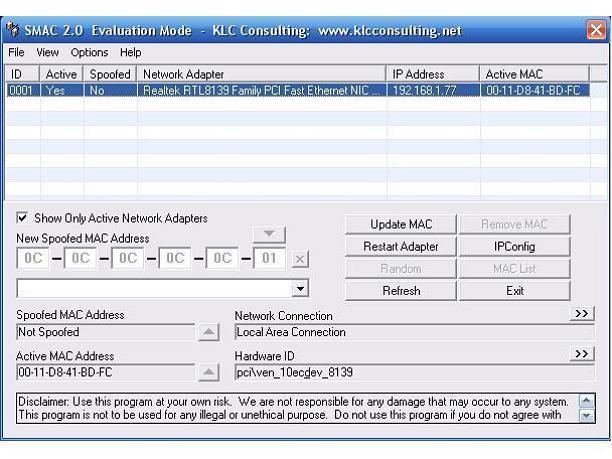
Task: Open the MAC List
Action: pyautogui.click(x=514, y=269)
